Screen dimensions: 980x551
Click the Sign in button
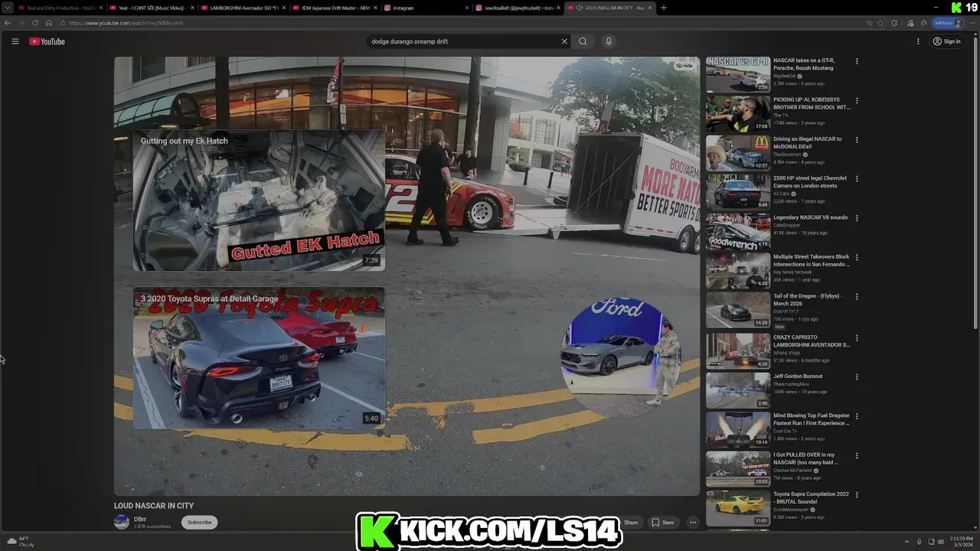coord(946,41)
